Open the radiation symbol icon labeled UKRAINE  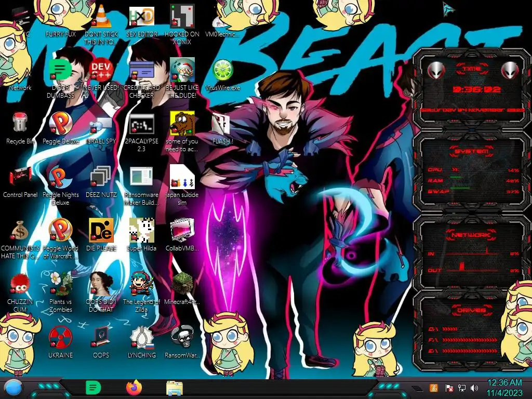coord(61,337)
